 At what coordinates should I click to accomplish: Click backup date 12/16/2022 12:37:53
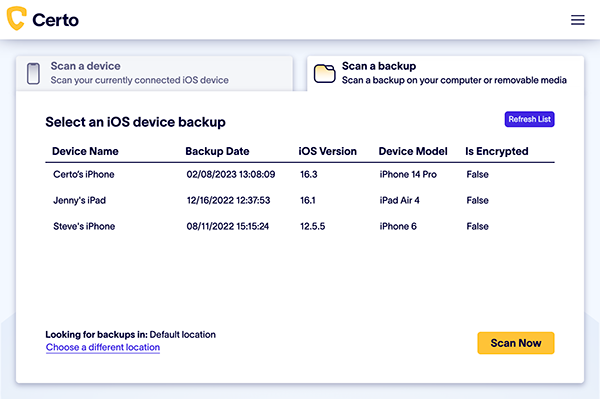point(228,200)
